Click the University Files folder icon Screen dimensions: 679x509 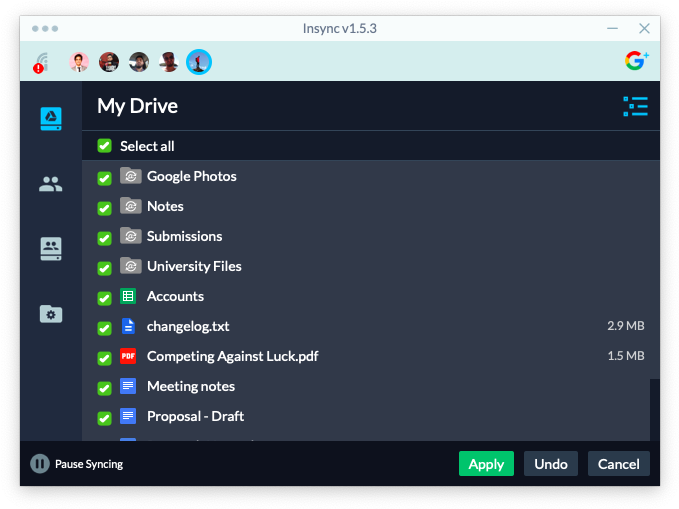[130, 266]
